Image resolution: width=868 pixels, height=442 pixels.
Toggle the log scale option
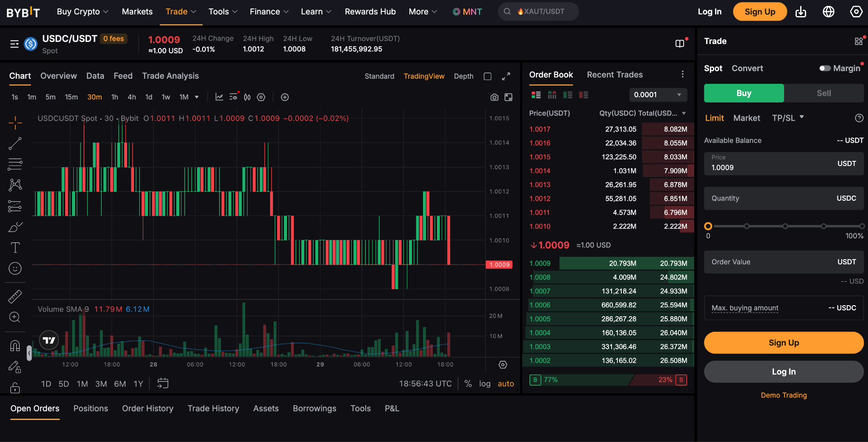[485, 384]
